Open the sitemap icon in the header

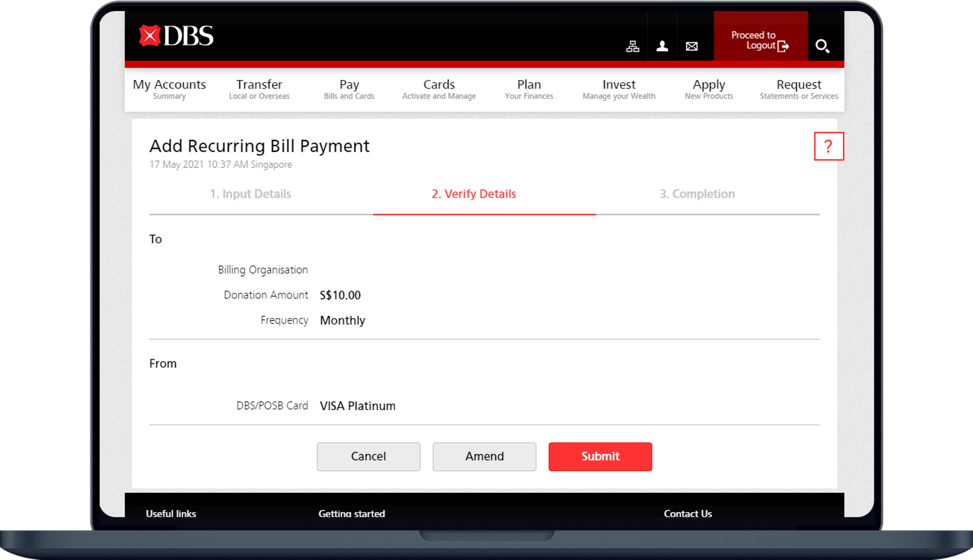(x=632, y=45)
